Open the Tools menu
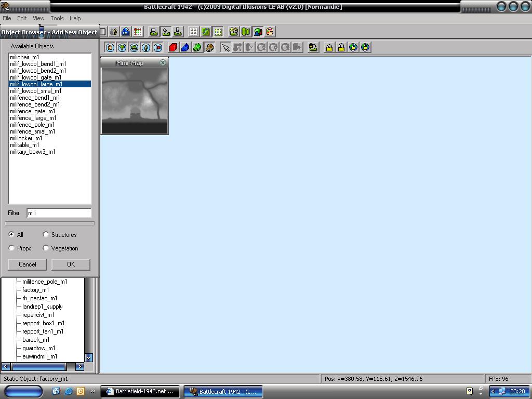The width and height of the screenshot is (532, 399). tap(57, 18)
